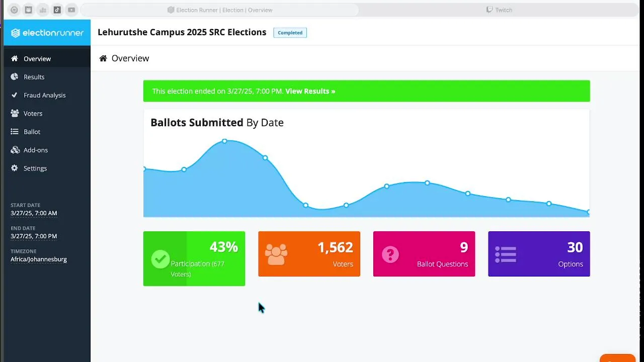Select the 9 Ballot Questions card
The image size is (644, 362).
point(424,254)
